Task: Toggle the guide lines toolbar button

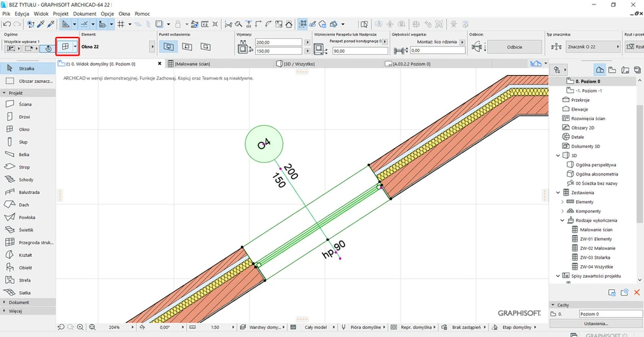Action: 65,24
